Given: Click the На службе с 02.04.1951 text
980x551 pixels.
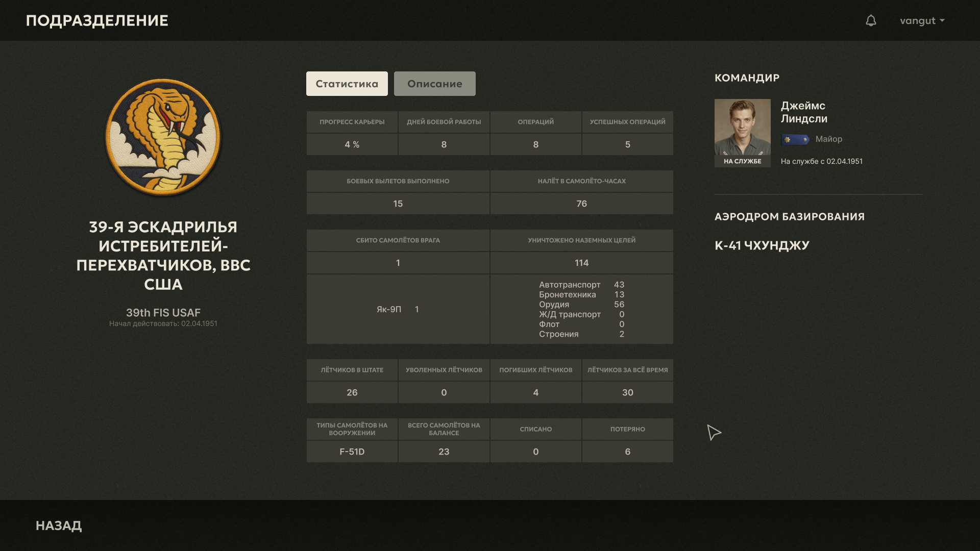Looking at the screenshot, I should tap(822, 161).
